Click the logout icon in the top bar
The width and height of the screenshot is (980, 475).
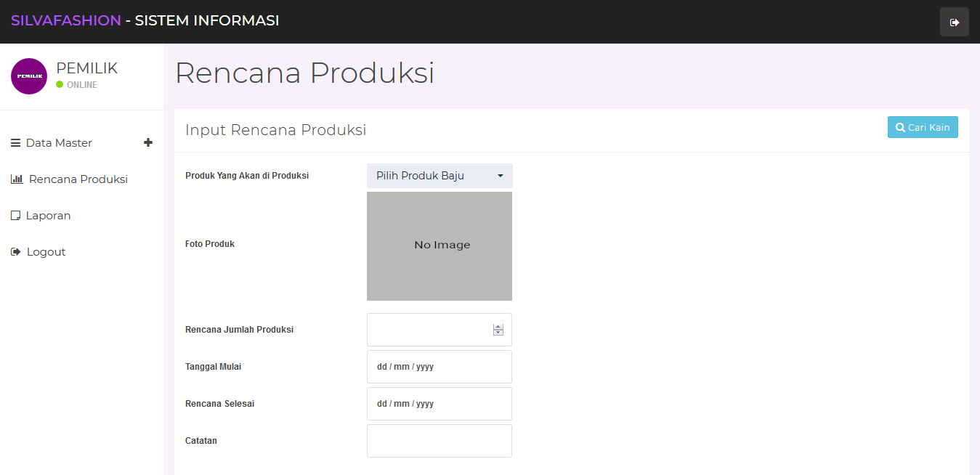[954, 21]
